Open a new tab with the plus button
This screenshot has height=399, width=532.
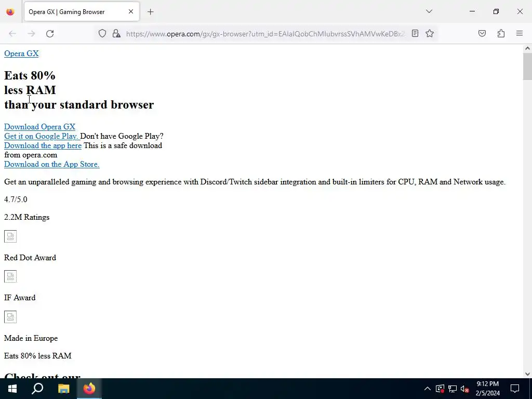pyautogui.click(x=150, y=12)
